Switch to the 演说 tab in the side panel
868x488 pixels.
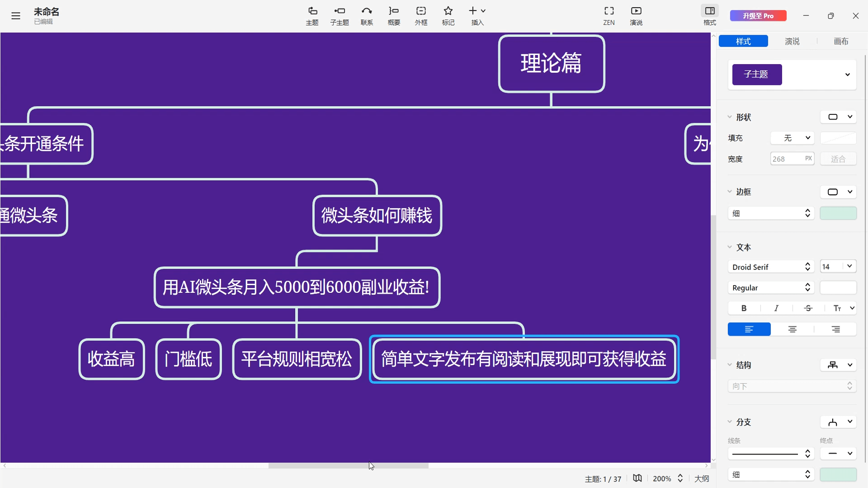tap(792, 41)
